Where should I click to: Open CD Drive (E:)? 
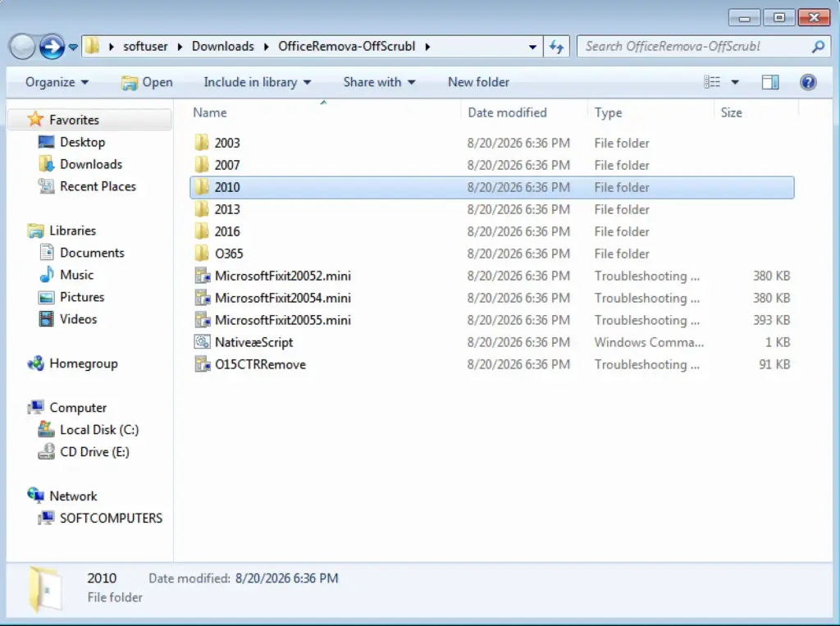[x=94, y=452]
